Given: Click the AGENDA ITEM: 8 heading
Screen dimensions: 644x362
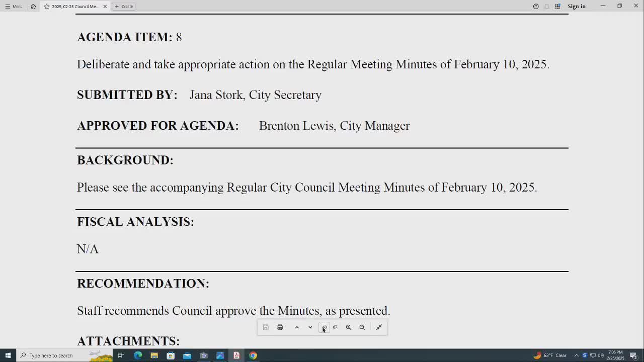Looking at the screenshot, I should 129,37.
